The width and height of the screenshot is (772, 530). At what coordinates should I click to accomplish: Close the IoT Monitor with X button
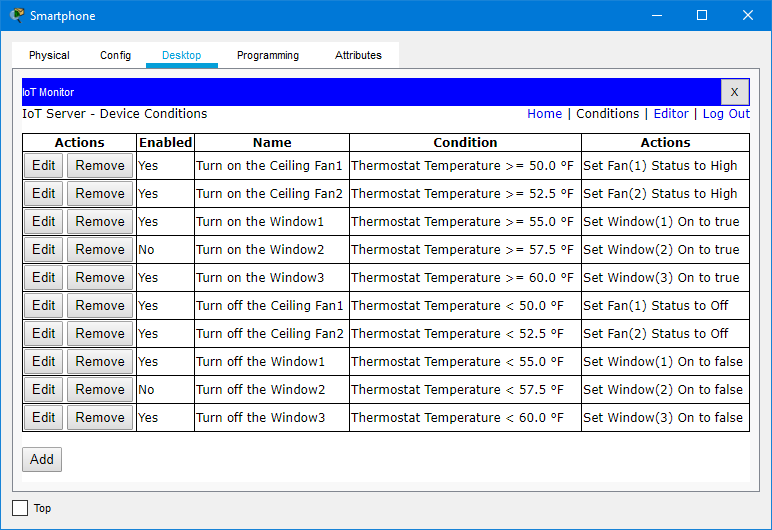(x=734, y=92)
